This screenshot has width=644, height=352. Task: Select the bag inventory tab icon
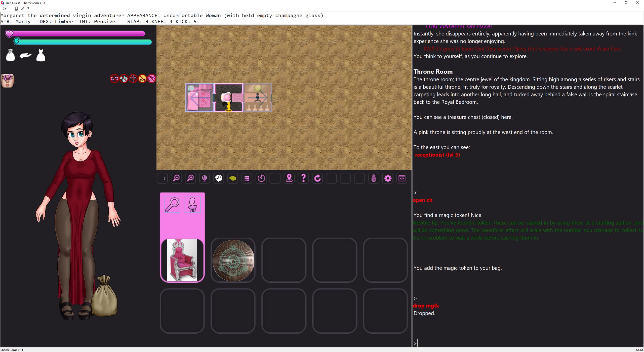pyautogui.click(x=10, y=55)
